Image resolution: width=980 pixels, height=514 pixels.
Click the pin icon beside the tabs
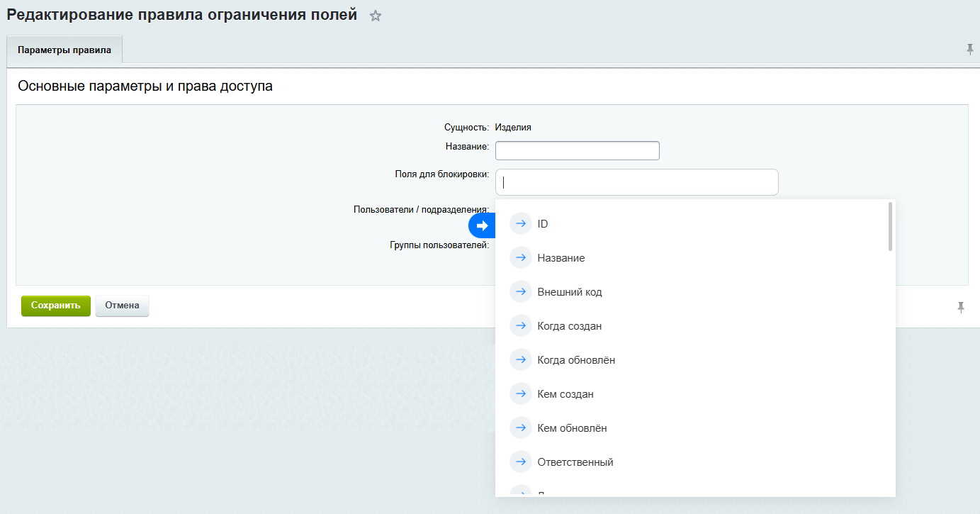(970, 50)
